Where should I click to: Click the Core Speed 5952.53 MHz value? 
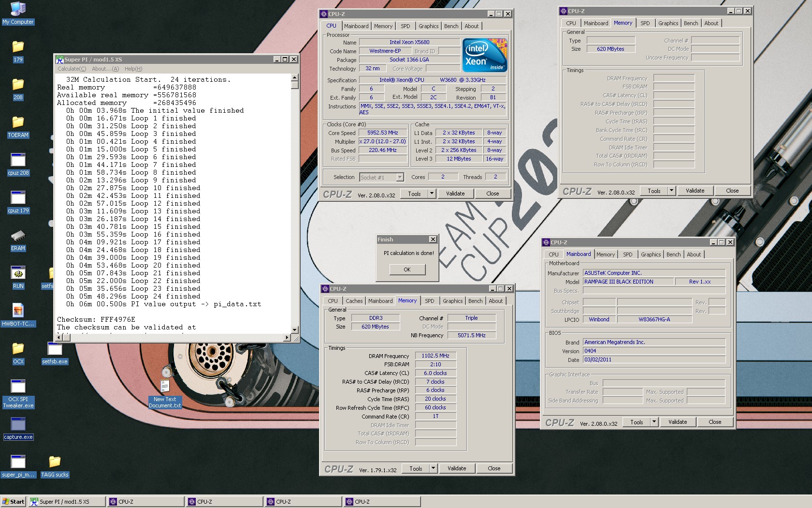(382, 133)
